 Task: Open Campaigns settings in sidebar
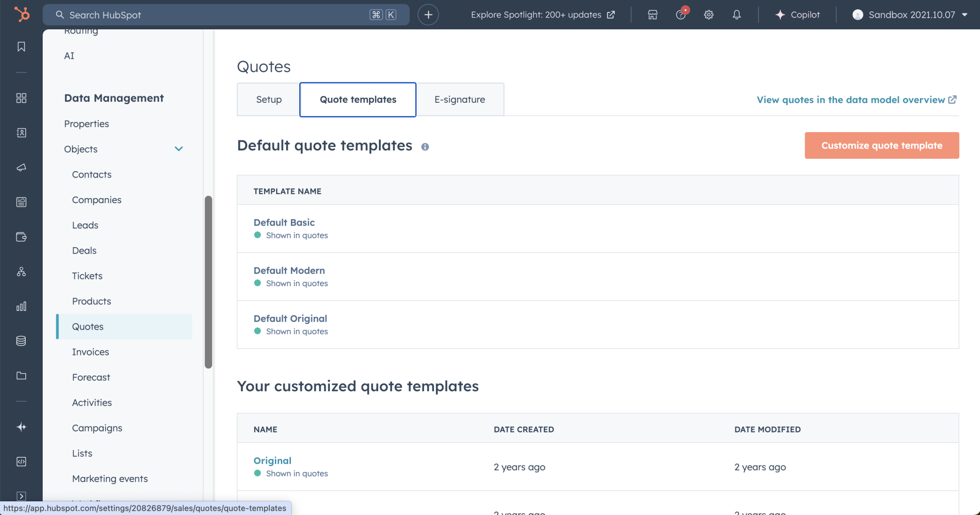(97, 428)
